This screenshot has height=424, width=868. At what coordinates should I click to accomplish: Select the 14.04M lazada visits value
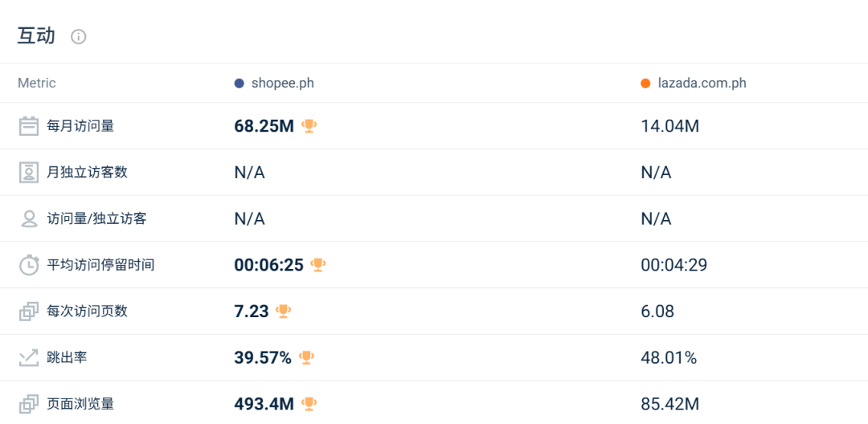click(x=669, y=126)
